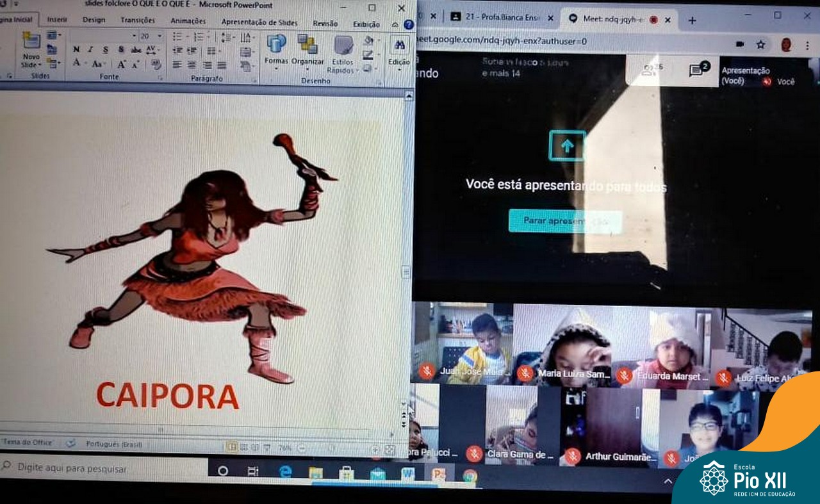Open the Meet participants panel icon

point(651,70)
